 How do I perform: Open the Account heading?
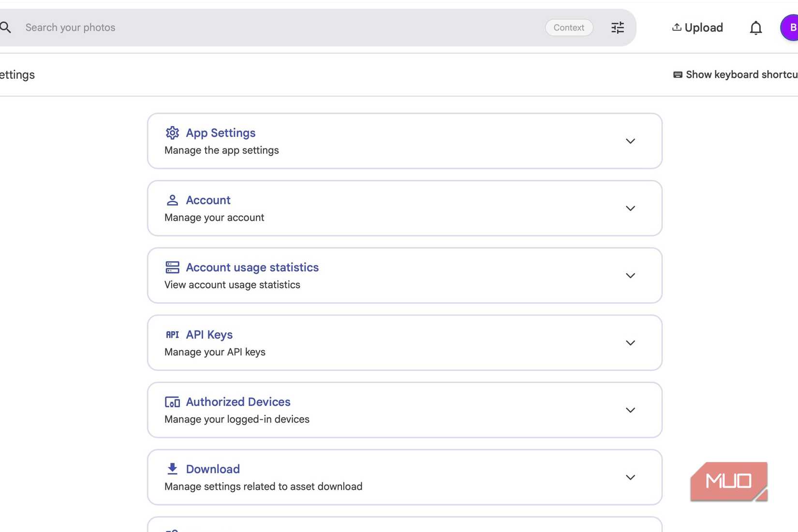click(x=208, y=200)
